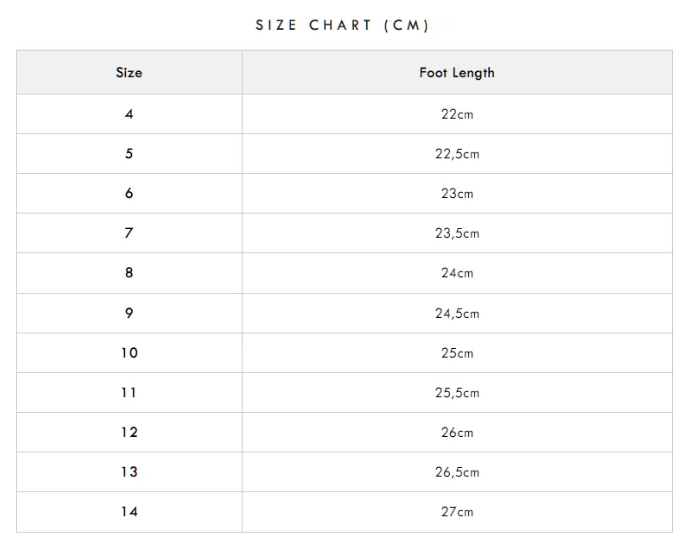Select size 7 row cell
The image size is (689, 546).
[x=129, y=233]
